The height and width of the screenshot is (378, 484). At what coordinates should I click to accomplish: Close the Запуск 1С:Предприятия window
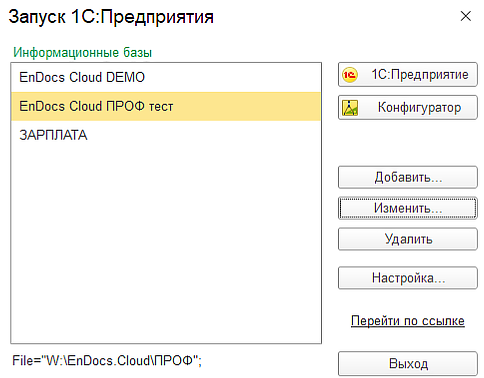point(466,16)
